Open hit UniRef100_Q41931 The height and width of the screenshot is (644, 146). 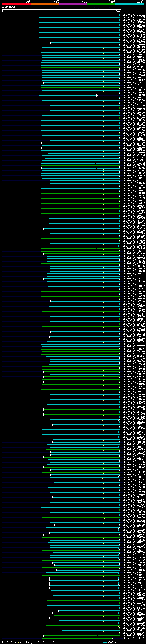[x=134, y=15]
